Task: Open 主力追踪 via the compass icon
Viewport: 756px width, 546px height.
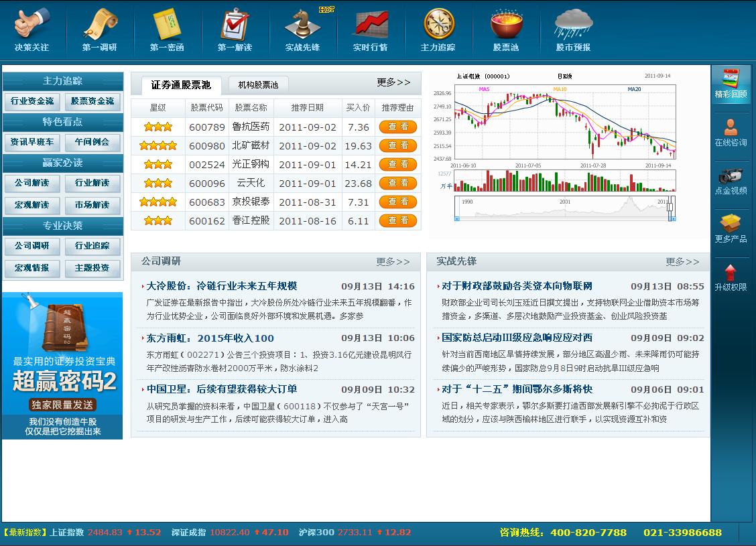Action: click(439, 28)
